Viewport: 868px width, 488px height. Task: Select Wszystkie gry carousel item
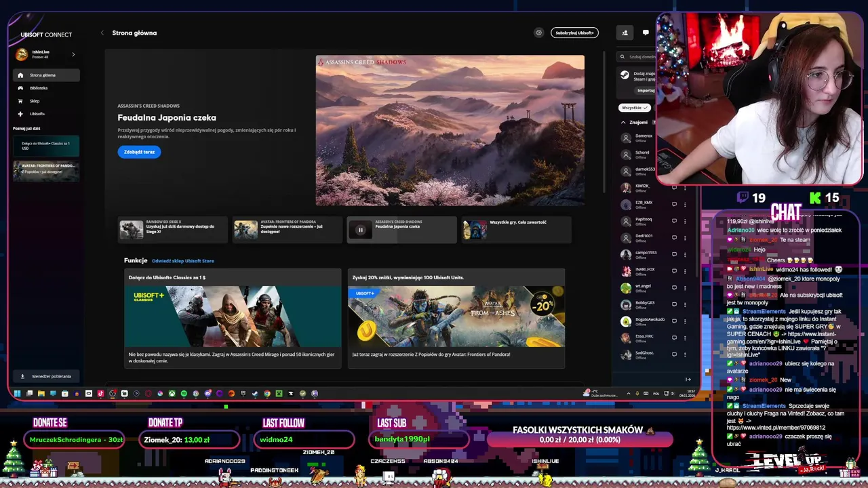click(516, 230)
